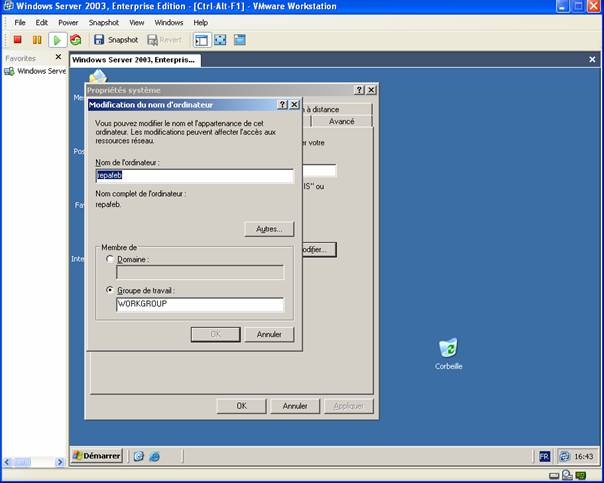Click Appliquer in Propriétés système window
This screenshot has height=483, width=604.
(x=349, y=406)
